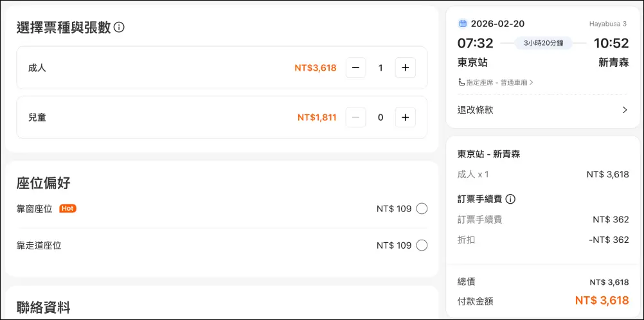Click the 聯絡資料 section heading
Image resolution: width=644 pixels, height=320 pixels.
click(43, 307)
